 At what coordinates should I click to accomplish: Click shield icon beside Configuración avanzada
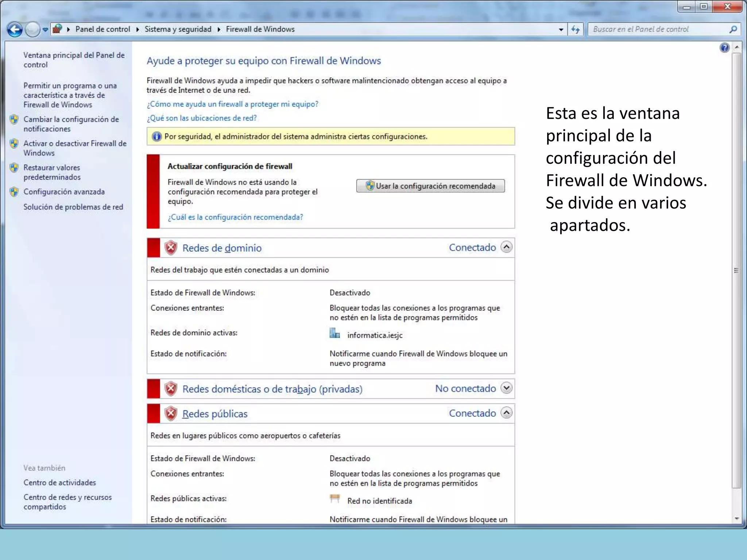[14, 192]
